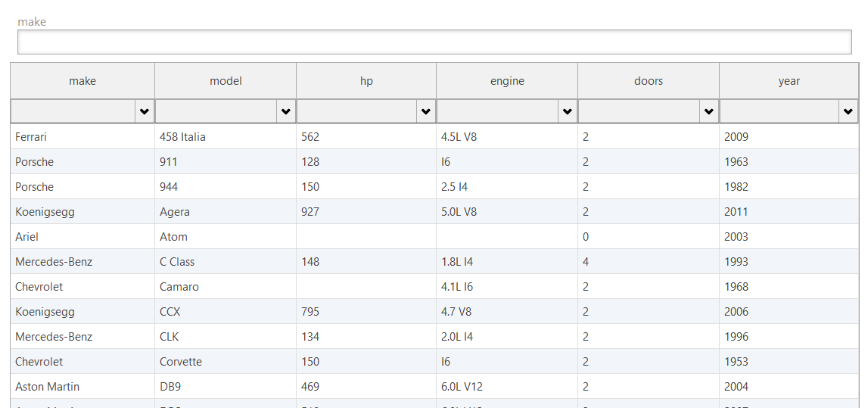
Task: Click the engine column header
Action: tap(507, 81)
